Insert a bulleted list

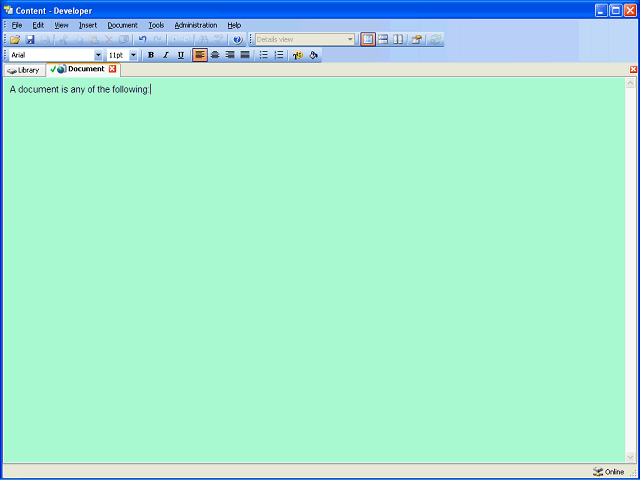[264, 55]
